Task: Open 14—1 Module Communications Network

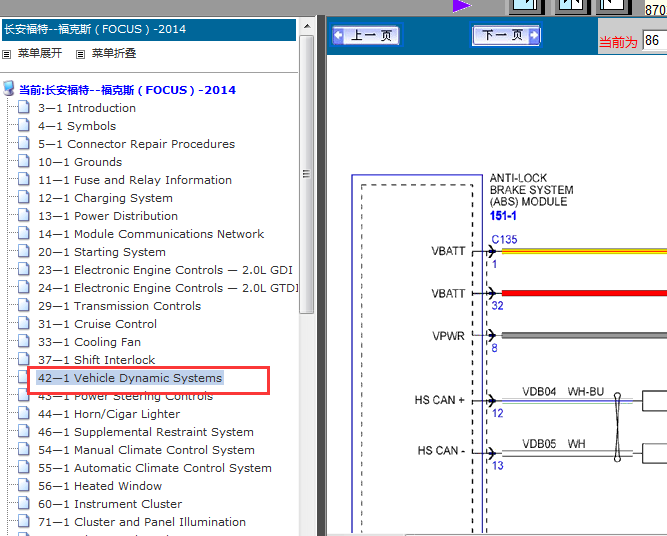Action: tap(151, 234)
